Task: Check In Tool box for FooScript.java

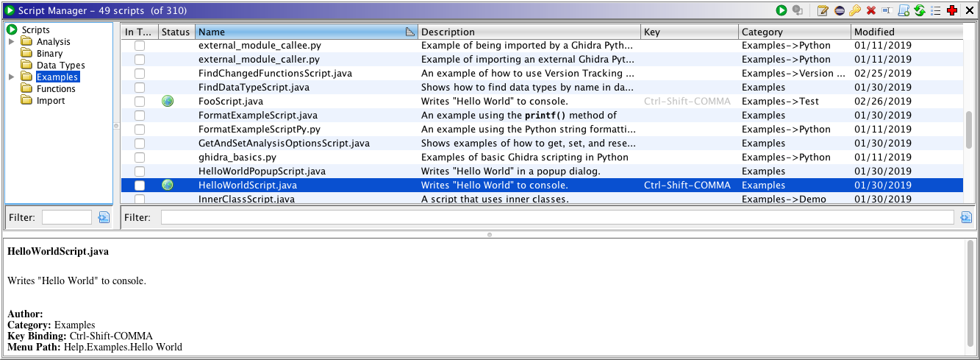Action: 140,102
